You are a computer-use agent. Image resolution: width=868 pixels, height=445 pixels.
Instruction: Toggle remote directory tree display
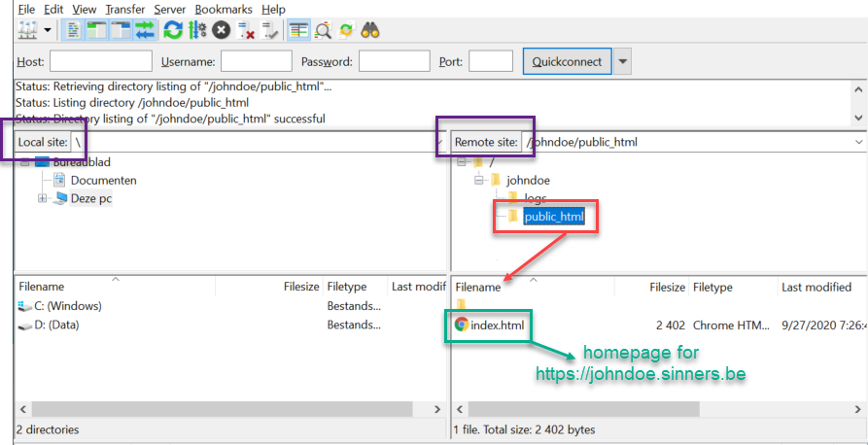pos(121,29)
